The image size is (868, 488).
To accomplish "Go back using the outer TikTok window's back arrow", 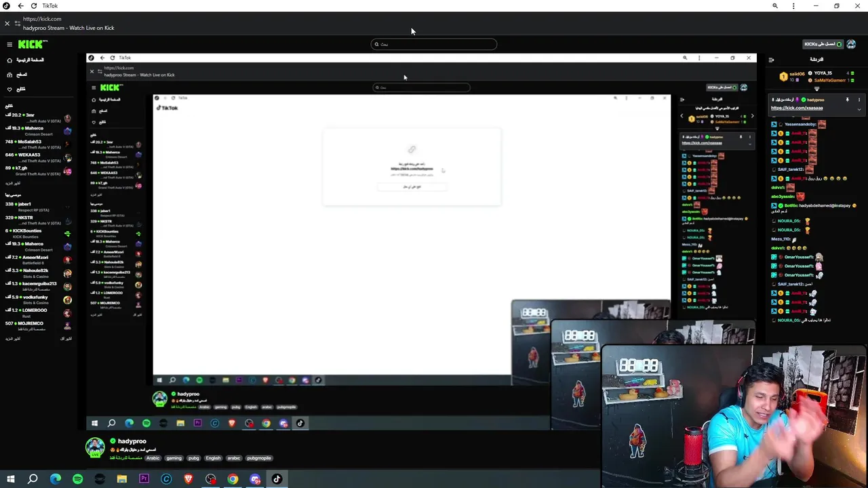I will pyautogui.click(x=20, y=5).
